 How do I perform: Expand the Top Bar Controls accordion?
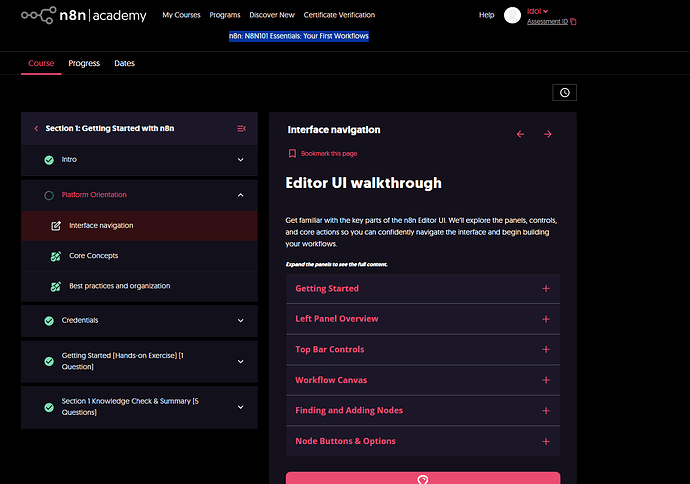tap(423, 349)
